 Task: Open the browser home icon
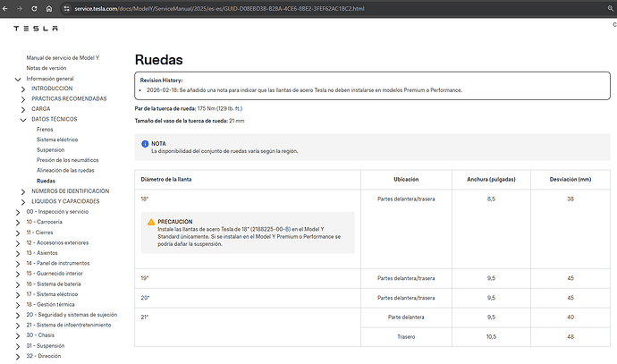pyautogui.click(x=49, y=8)
